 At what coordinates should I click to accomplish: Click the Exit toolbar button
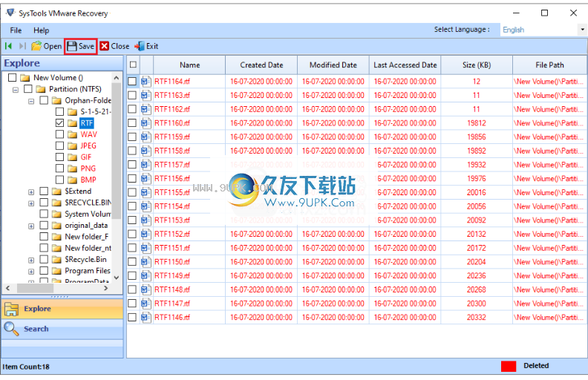(146, 47)
